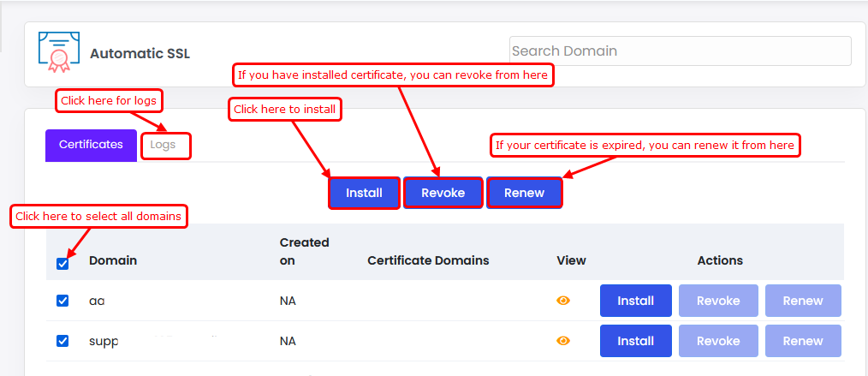868x376 pixels.
Task: Toggle the select all domains checkbox
Action: (x=62, y=263)
